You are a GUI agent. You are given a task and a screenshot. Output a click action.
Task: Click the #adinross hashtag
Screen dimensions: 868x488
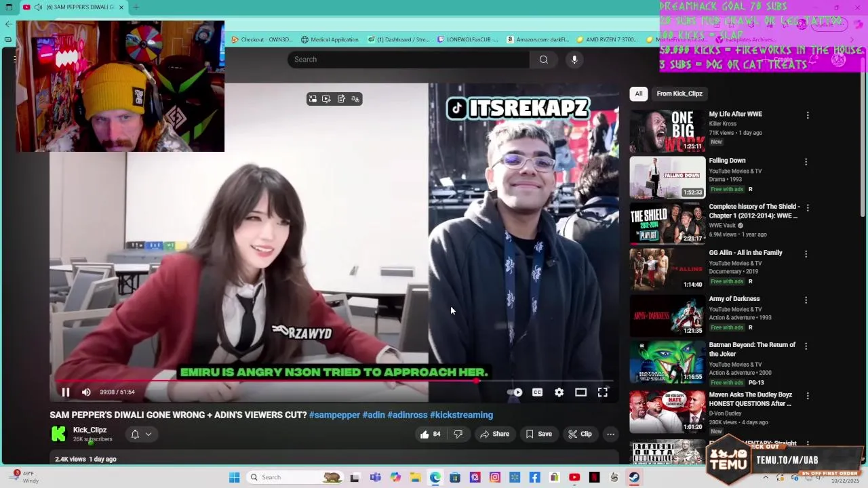406,415
